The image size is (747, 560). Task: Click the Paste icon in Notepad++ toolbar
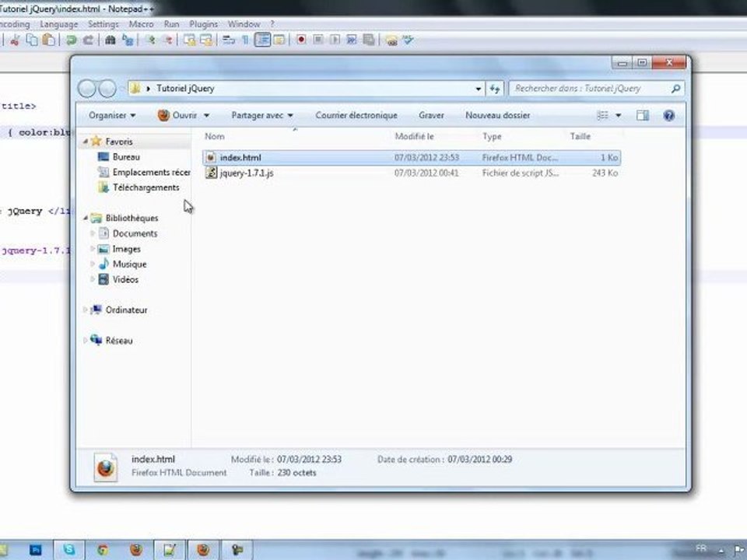pyautogui.click(x=48, y=40)
